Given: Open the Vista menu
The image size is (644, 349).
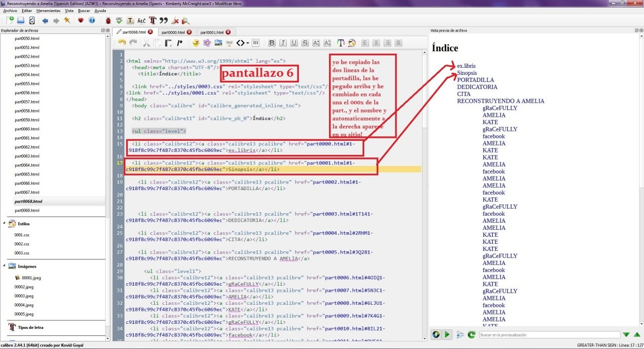Looking at the screenshot, I should (69, 11).
